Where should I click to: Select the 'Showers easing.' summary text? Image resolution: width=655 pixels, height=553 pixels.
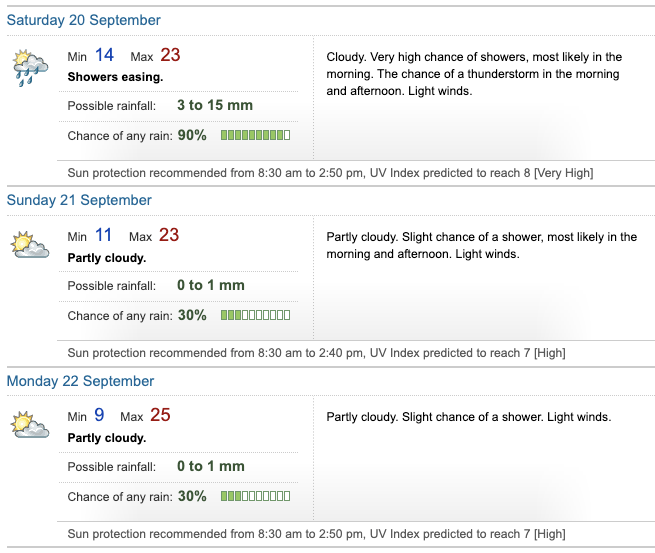[x=115, y=76]
